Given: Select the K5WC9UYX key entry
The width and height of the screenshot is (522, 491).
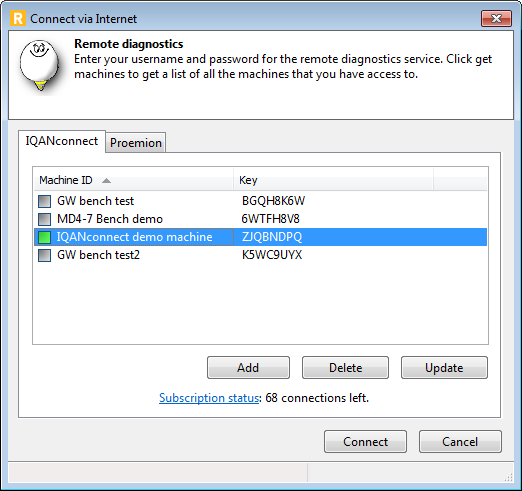Looking at the screenshot, I should [272, 255].
